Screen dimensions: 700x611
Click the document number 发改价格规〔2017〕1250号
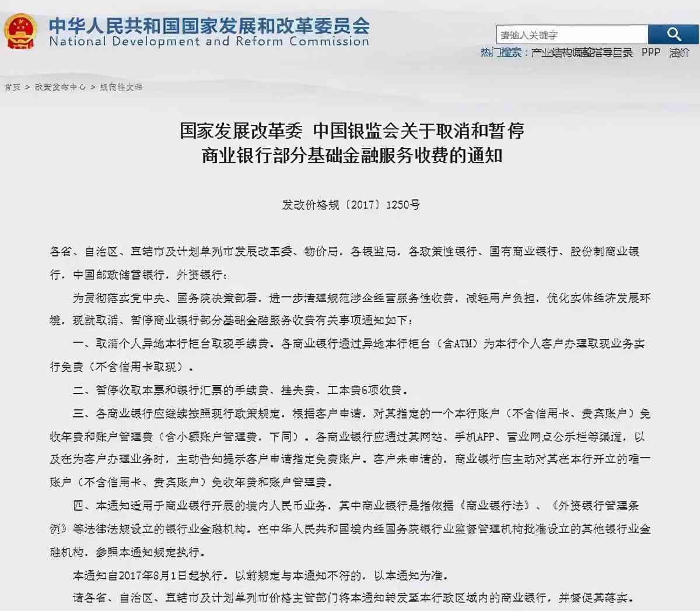tap(351, 205)
